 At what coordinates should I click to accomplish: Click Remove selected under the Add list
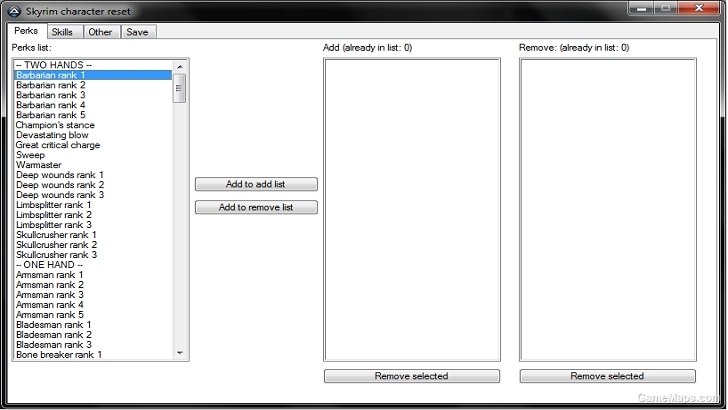(x=411, y=376)
